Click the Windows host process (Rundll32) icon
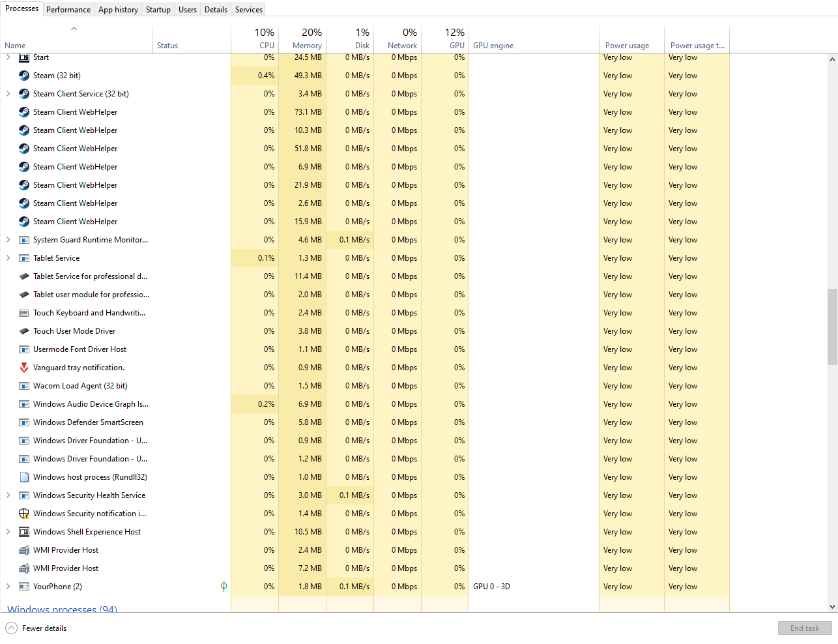Viewport: 838px width, 644px height. click(x=24, y=477)
